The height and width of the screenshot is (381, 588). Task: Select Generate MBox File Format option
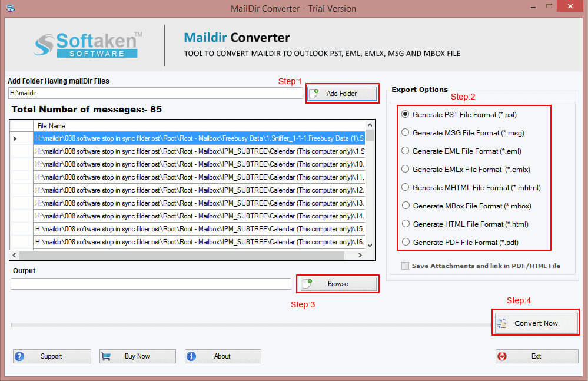[467, 206]
